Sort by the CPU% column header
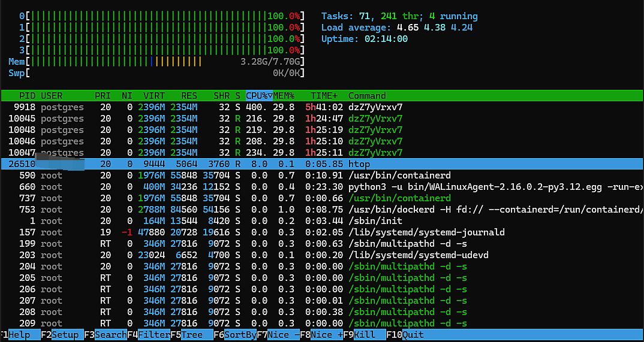Viewport: 644px width, 342px height. coord(259,96)
